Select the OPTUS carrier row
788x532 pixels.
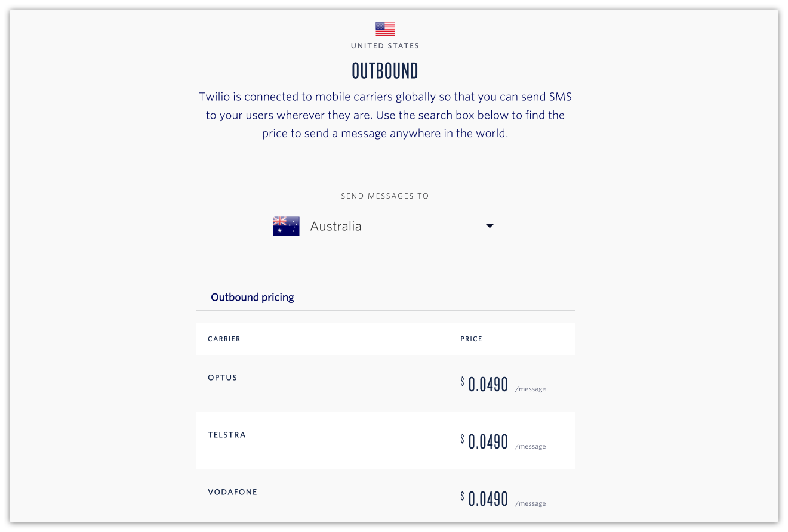[x=385, y=383]
